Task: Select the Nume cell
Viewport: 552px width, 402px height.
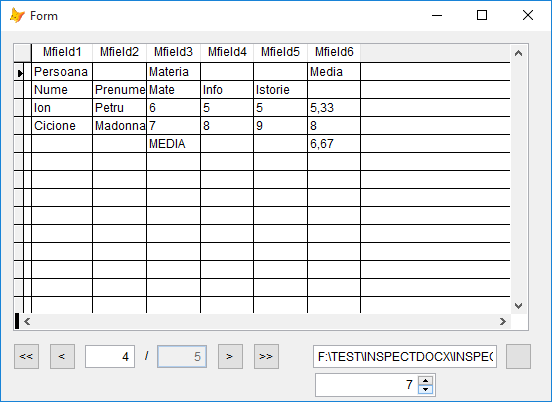Action: [62, 90]
